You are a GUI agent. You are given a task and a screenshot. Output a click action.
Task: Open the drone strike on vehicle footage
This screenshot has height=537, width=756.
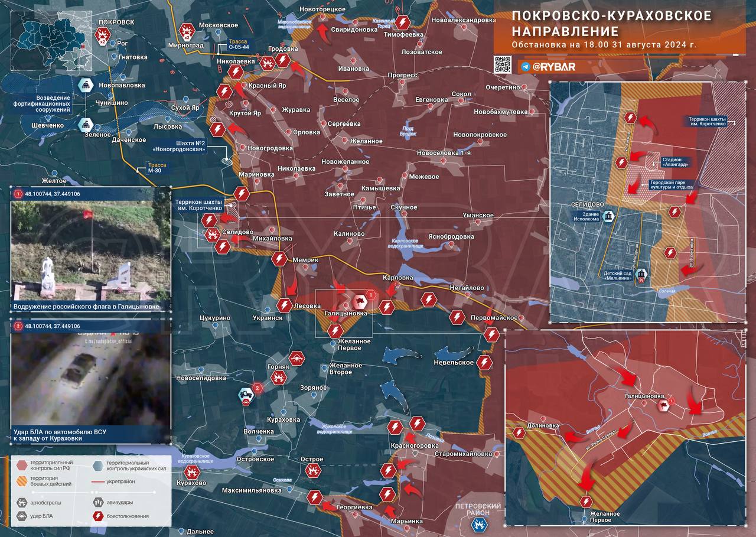coord(91,379)
